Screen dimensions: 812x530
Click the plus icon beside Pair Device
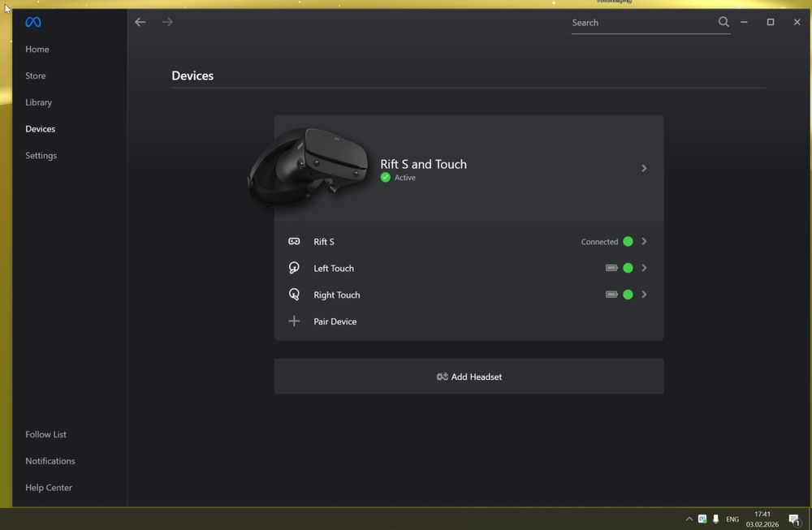[294, 321]
